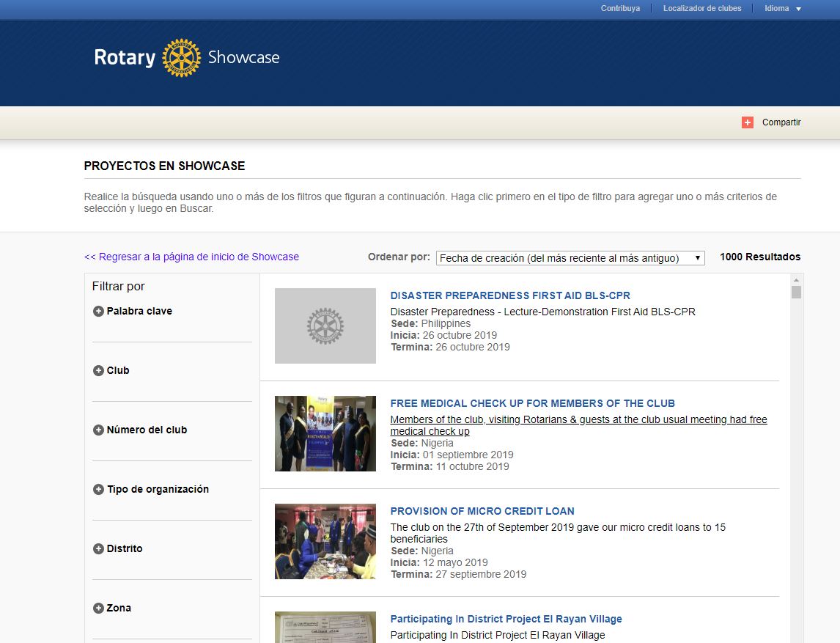The width and height of the screenshot is (840, 643).
Task: Open Contribuya in top navigation
Action: pyautogui.click(x=620, y=9)
